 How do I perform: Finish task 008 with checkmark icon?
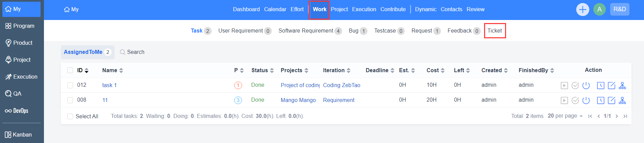(x=575, y=100)
